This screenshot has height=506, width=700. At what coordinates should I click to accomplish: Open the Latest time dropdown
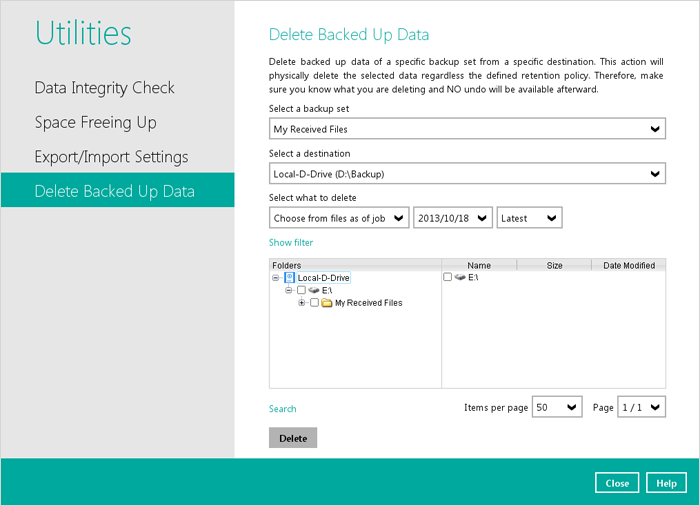click(x=529, y=218)
